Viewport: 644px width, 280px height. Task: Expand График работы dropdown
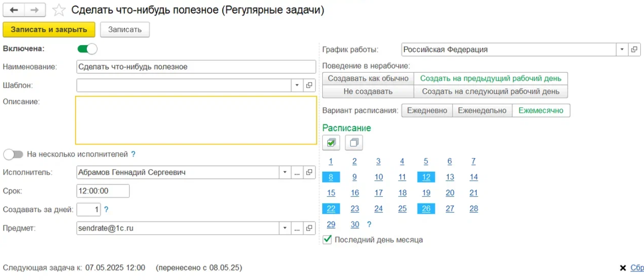(x=622, y=49)
